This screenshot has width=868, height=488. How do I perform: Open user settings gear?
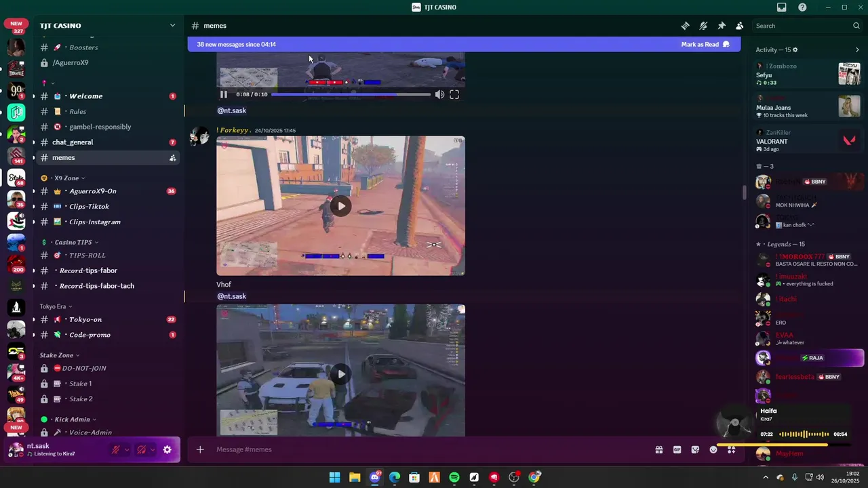(x=167, y=449)
